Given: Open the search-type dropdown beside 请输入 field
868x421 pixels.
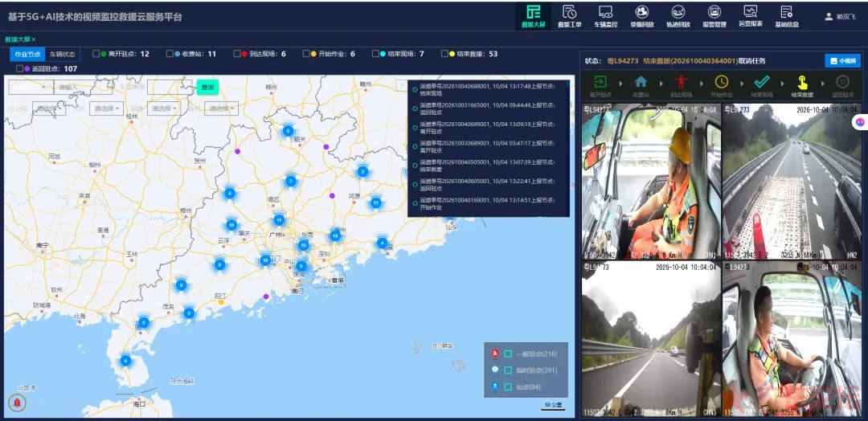Looking at the screenshot, I should click(31, 88).
